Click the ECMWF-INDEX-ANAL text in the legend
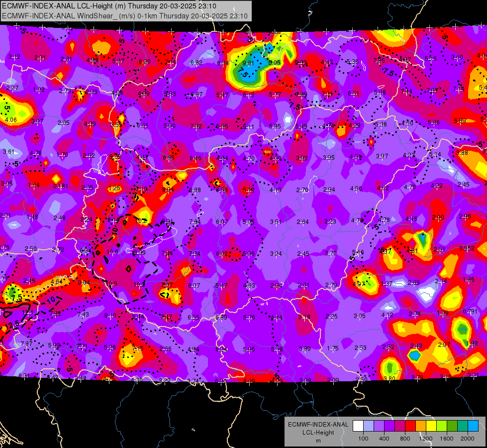 (318, 425)
